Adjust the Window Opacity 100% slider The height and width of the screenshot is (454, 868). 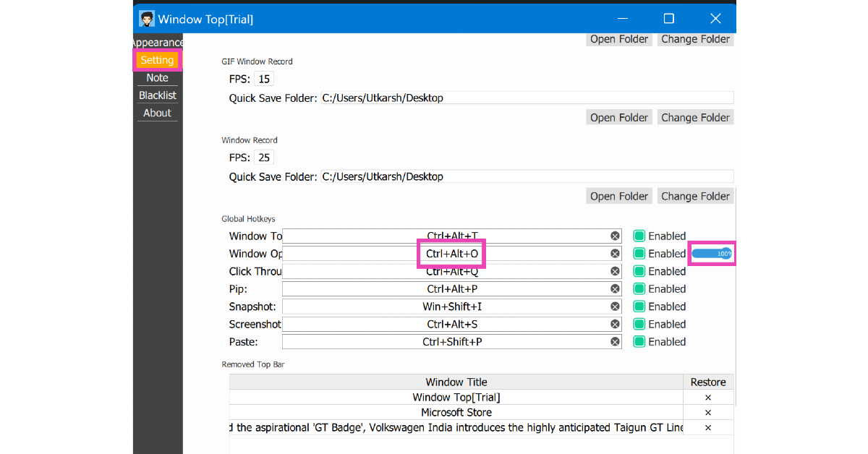point(712,254)
